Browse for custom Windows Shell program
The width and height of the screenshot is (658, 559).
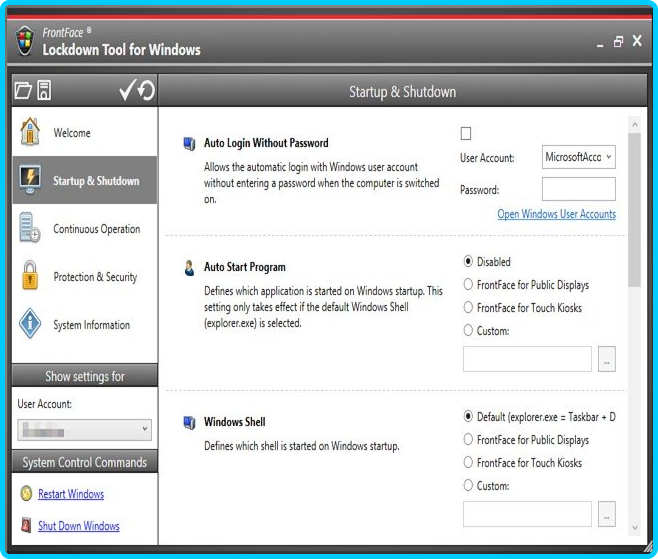606,514
